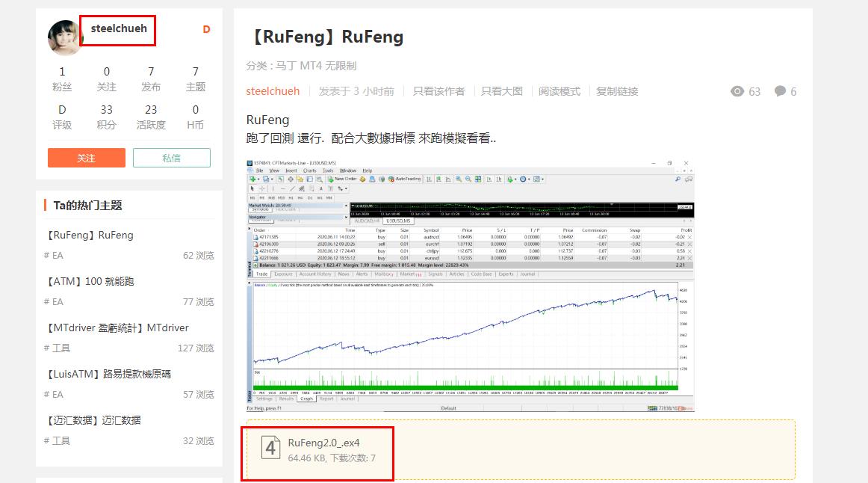Filter posts with 只看该作者
868x483 pixels.
click(438, 91)
